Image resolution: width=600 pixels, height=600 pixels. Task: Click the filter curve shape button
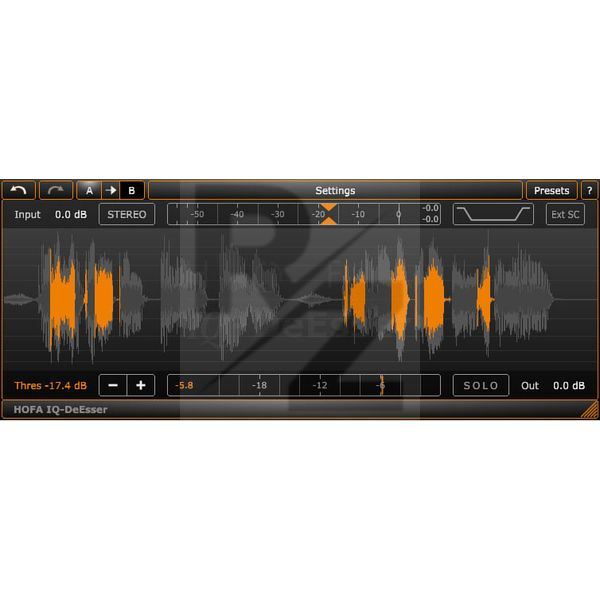pos(493,214)
